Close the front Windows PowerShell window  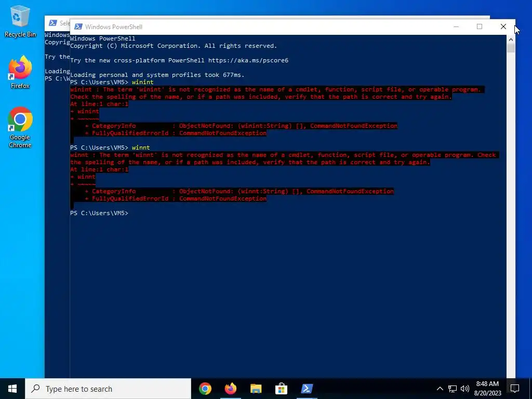coord(503,26)
